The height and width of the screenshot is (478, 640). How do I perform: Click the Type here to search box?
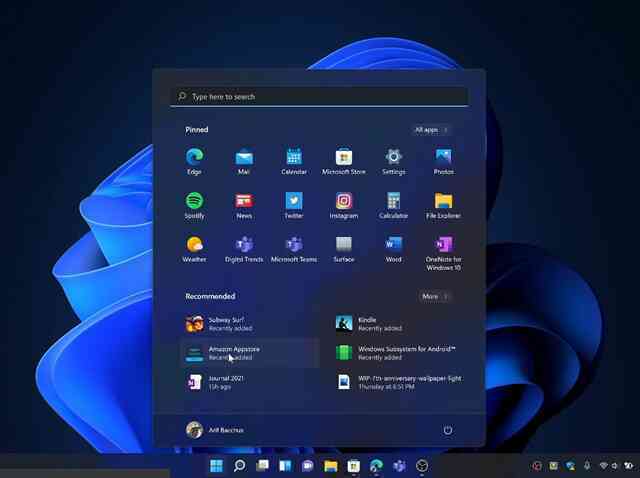[x=319, y=97]
